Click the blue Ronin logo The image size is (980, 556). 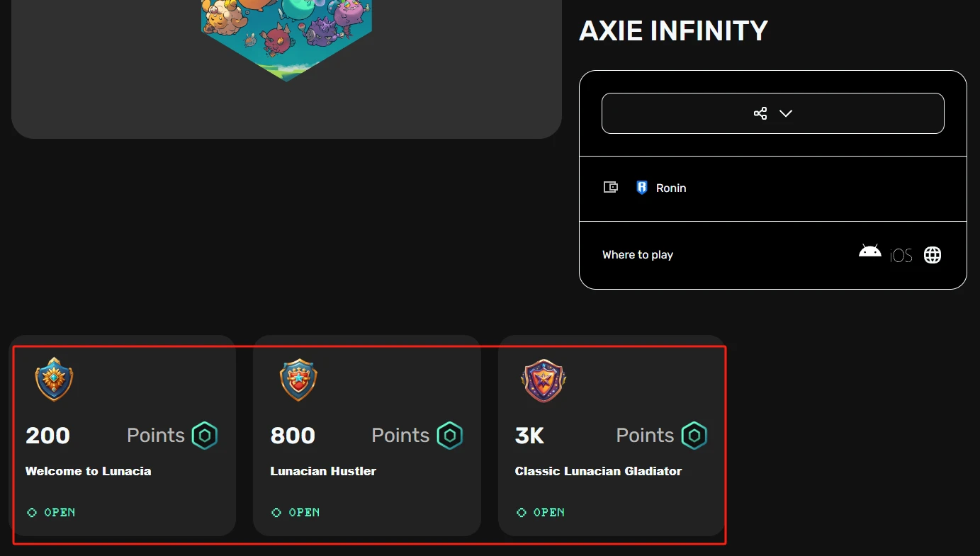(642, 188)
